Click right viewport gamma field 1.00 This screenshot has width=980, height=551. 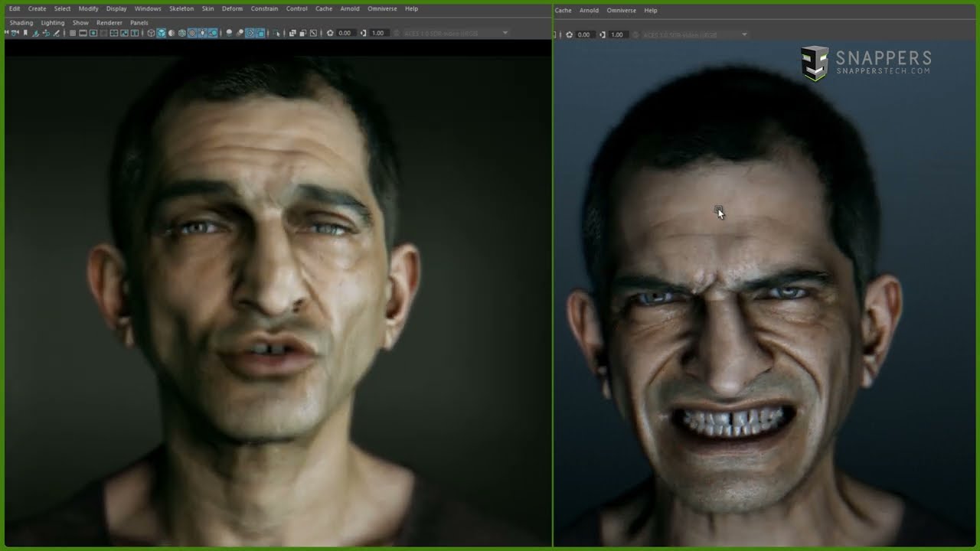(617, 34)
